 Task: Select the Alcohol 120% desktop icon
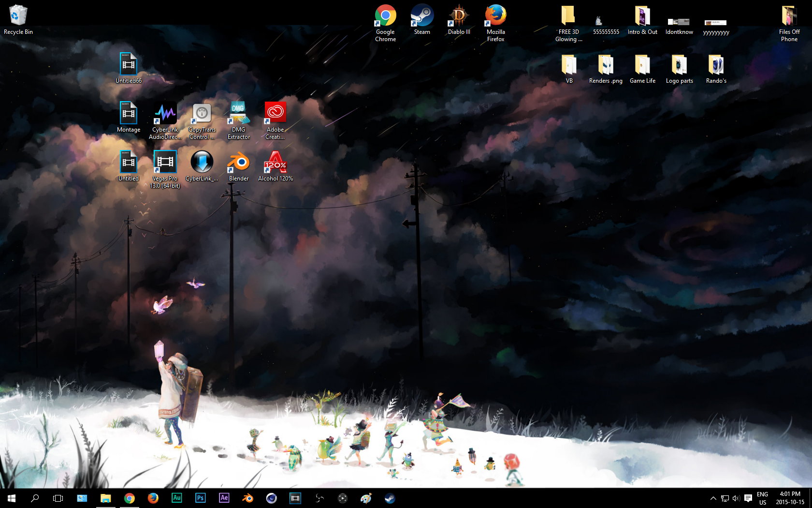(x=275, y=164)
